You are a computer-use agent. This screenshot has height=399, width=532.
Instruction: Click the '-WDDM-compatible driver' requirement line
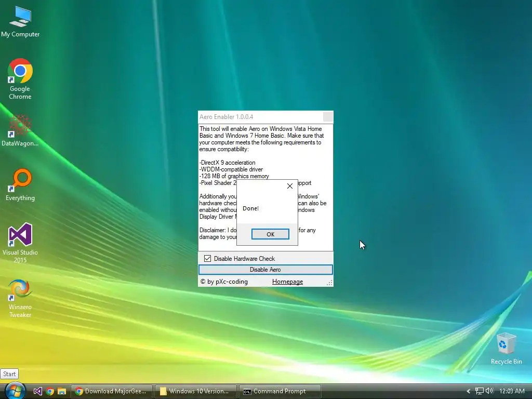[x=231, y=169]
